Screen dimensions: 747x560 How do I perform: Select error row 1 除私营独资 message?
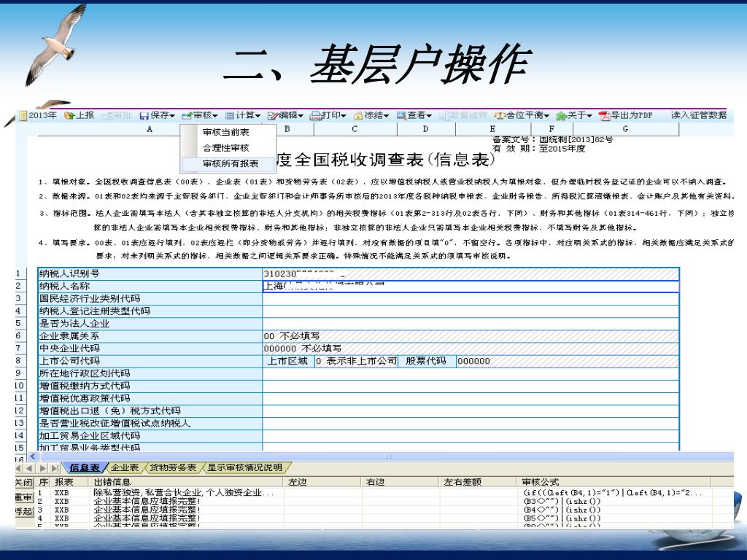[x=183, y=493]
